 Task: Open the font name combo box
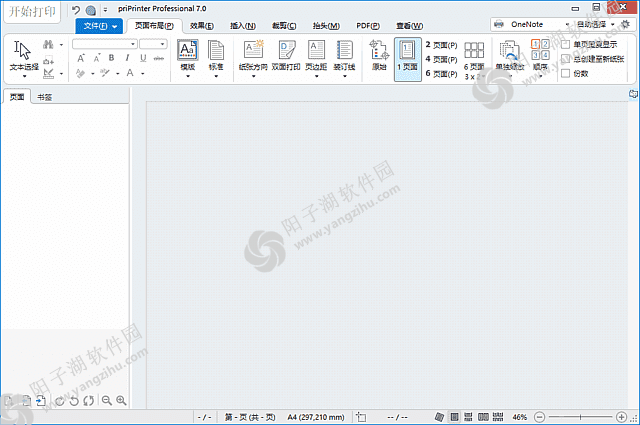[x=104, y=44]
